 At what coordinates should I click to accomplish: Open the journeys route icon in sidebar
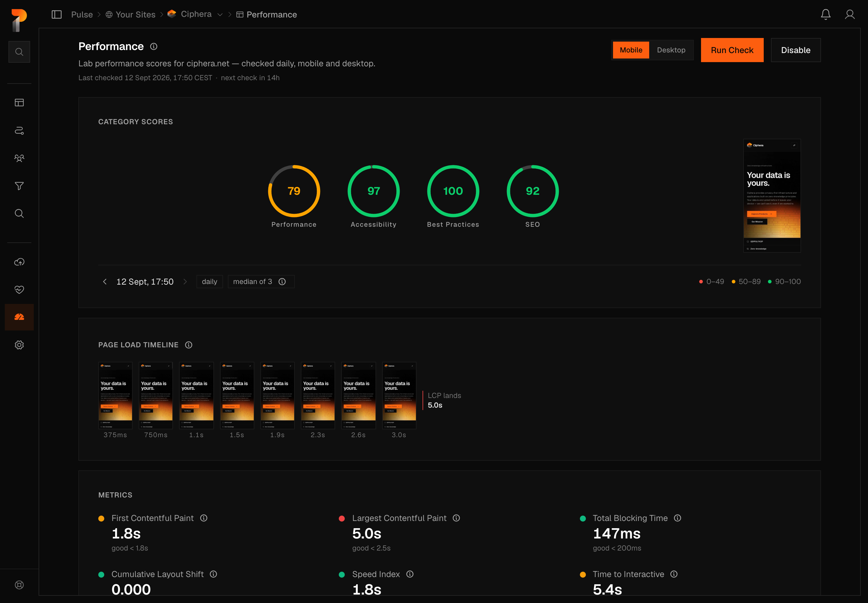[x=19, y=130]
